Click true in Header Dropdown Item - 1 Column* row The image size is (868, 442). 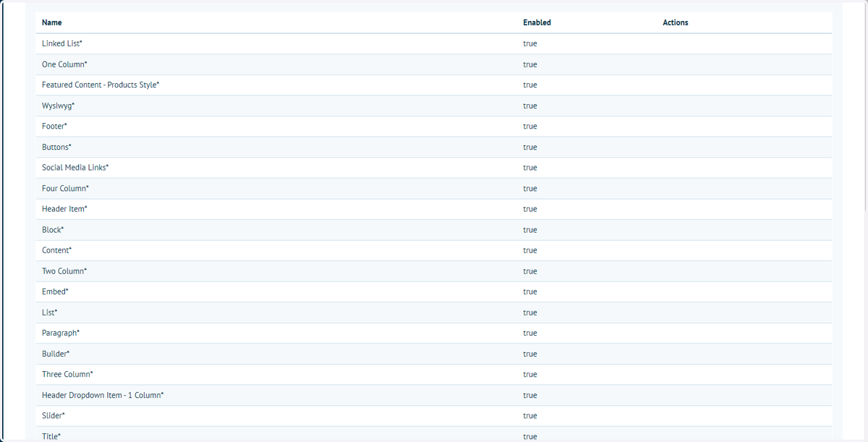coord(530,394)
